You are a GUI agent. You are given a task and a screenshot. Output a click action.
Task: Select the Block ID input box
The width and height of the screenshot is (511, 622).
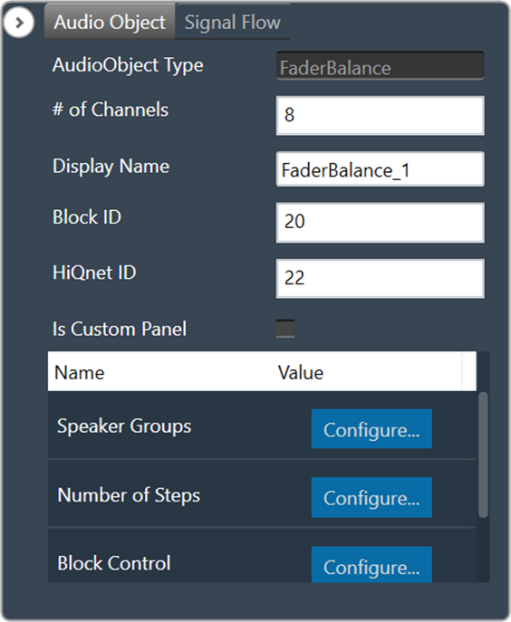point(380,223)
